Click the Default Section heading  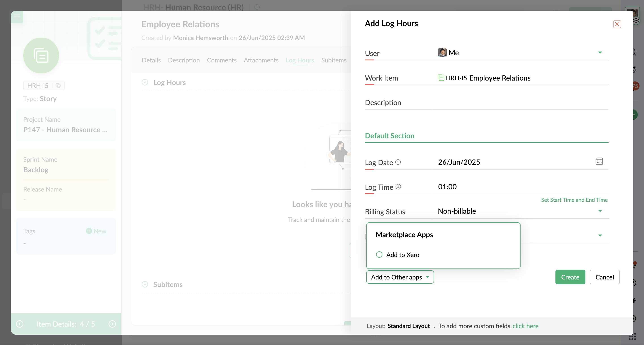click(x=390, y=136)
